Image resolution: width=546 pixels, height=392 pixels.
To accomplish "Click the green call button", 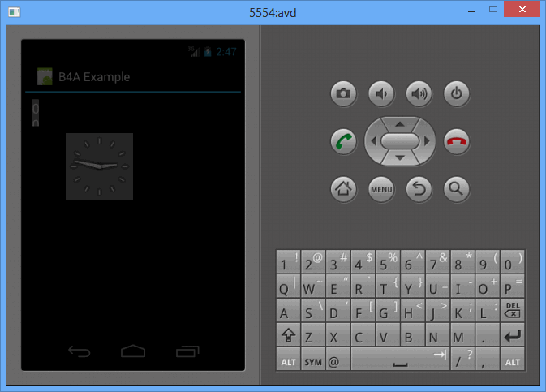I will [x=343, y=141].
